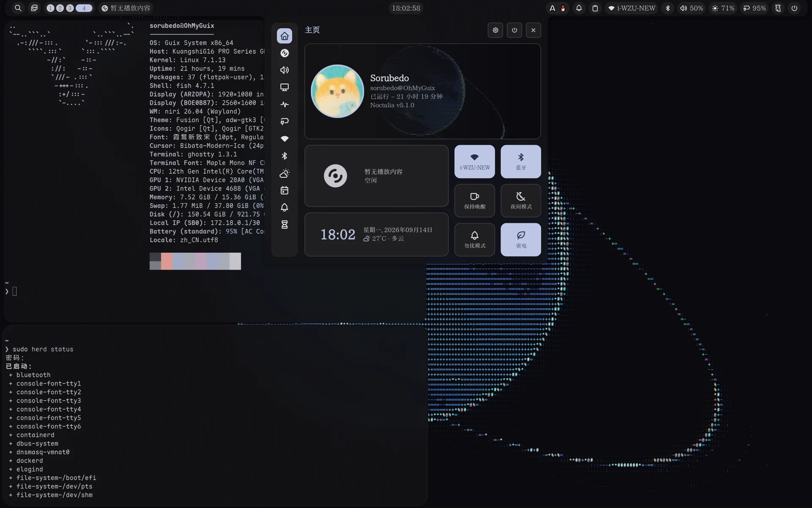Image resolution: width=812 pixels, height=508 pixels.
Task: Click the salmon pink swatch in fastfetch palette
Action: (x=167, y=261)
